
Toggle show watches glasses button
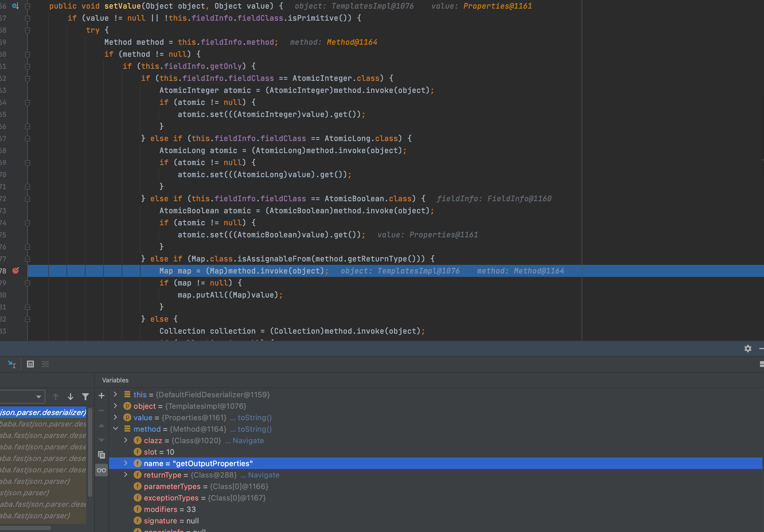tap(102, 470)
